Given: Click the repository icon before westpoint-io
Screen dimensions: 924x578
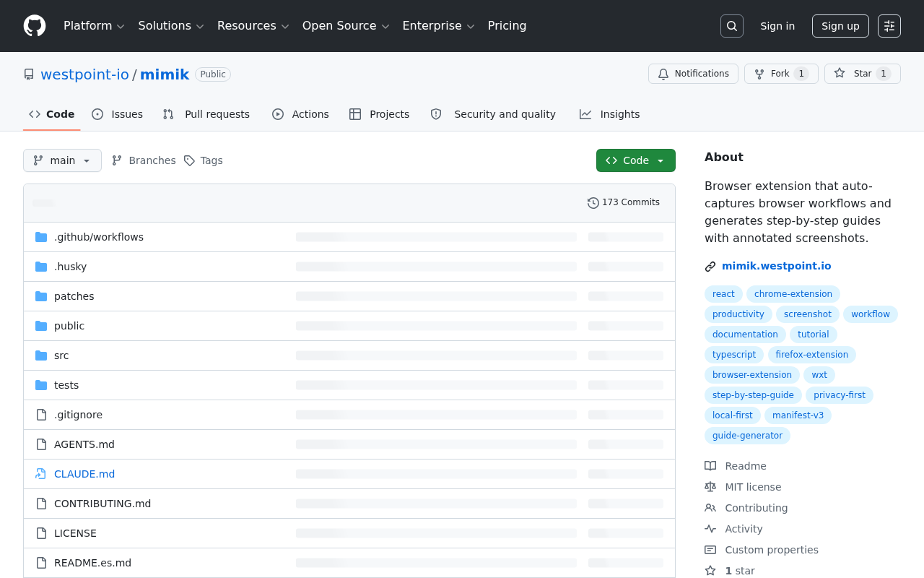Looking at the screenshot, I should coord(29,74).
